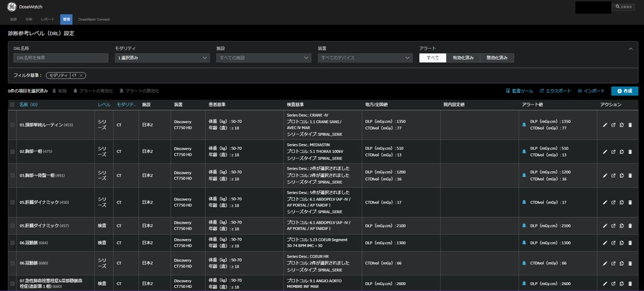Image resolution: width=644 pixels, height=291 pixels.
Task: Tick the checkbox for 01.頭部単純ルーティン
Action: pos(13,125)
